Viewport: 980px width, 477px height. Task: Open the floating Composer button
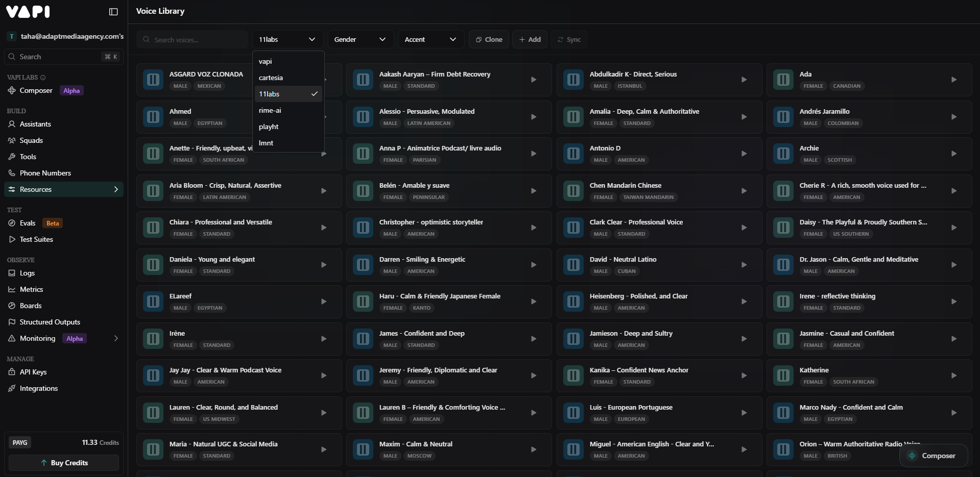[x=934, y=456]
